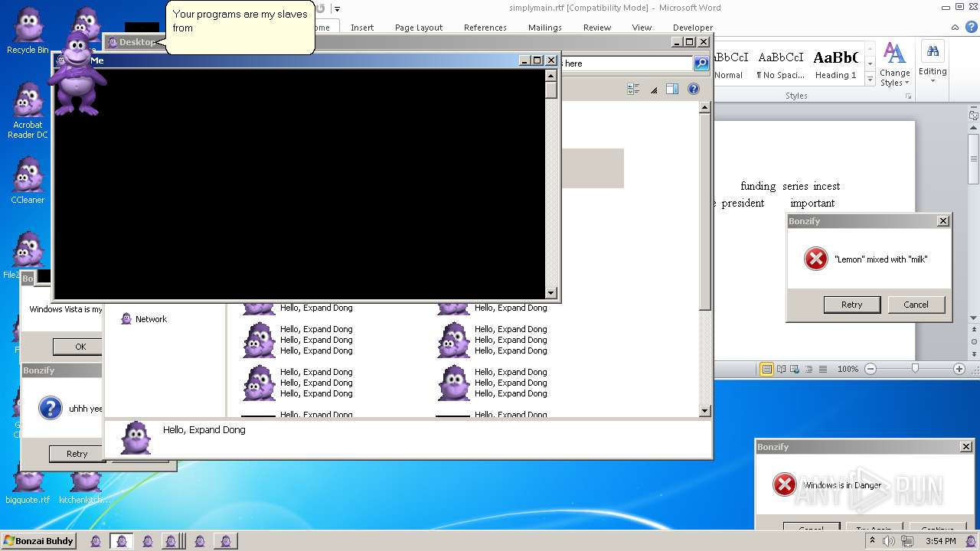Click the volume speaker tray icon
The image size is (980, 551).
click(889, 541)
